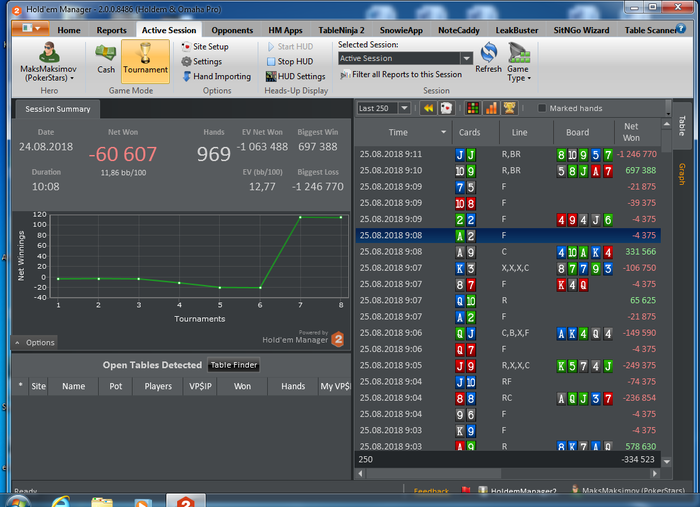
Task: Select Tournament game mode
Action: 146,61
